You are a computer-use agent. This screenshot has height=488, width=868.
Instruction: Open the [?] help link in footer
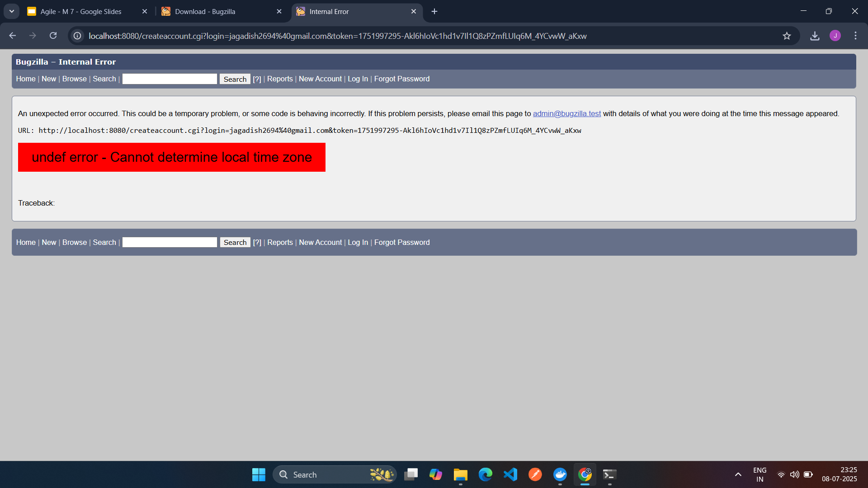[257, 242]
